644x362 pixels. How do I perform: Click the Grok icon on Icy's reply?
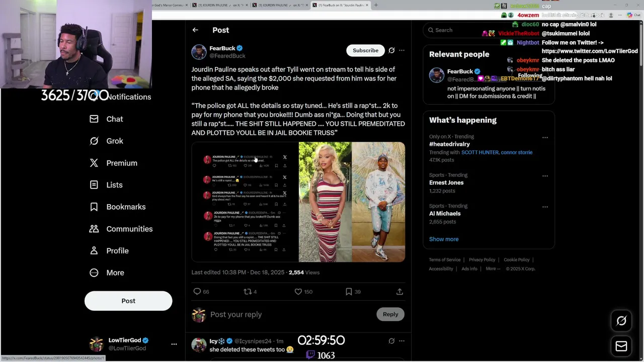pyautogui.click(x=391, y=341)
